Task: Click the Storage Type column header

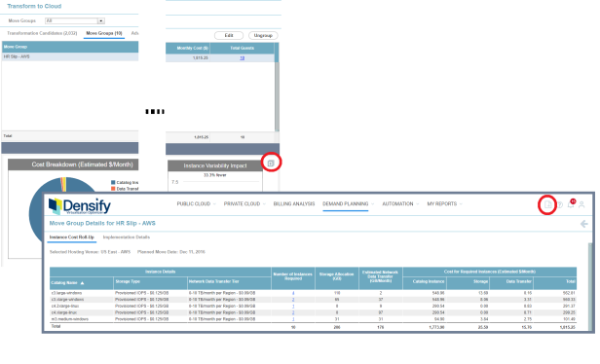Action: pyautogui.click(x=150, y=283)
